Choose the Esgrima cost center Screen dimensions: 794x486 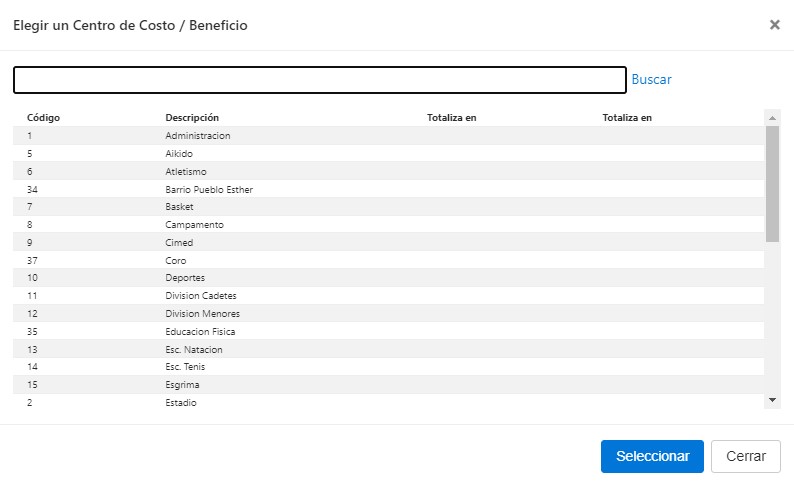coord(183,385)
